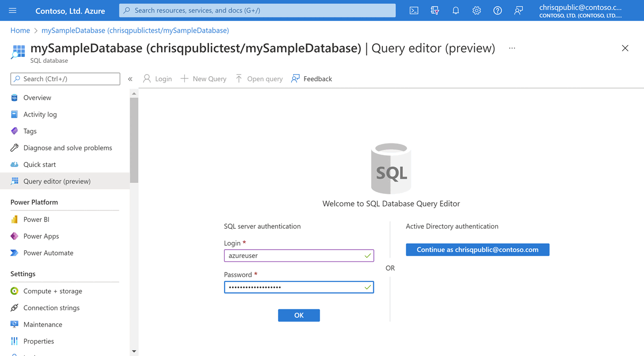
Task: Click Continue as chrisqpublic@contoso.com button
Action: 477,250
